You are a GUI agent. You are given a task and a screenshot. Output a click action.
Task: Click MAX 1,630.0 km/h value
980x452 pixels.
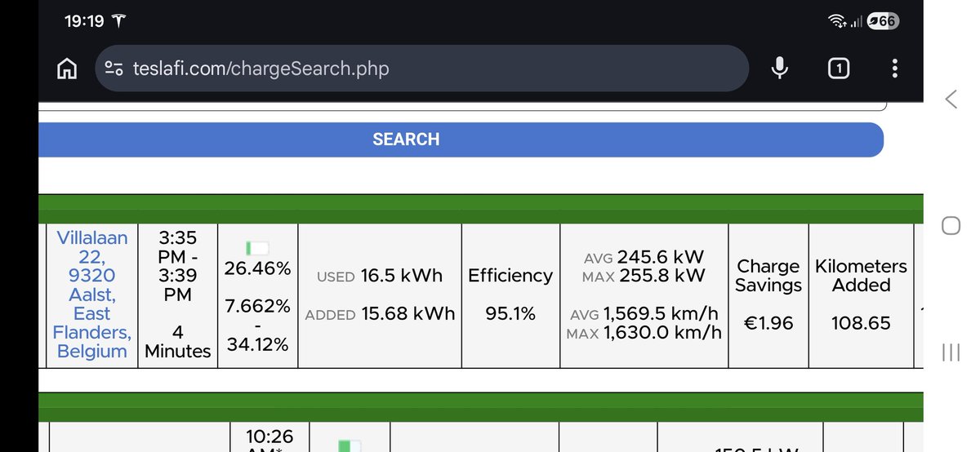(644, 332)
